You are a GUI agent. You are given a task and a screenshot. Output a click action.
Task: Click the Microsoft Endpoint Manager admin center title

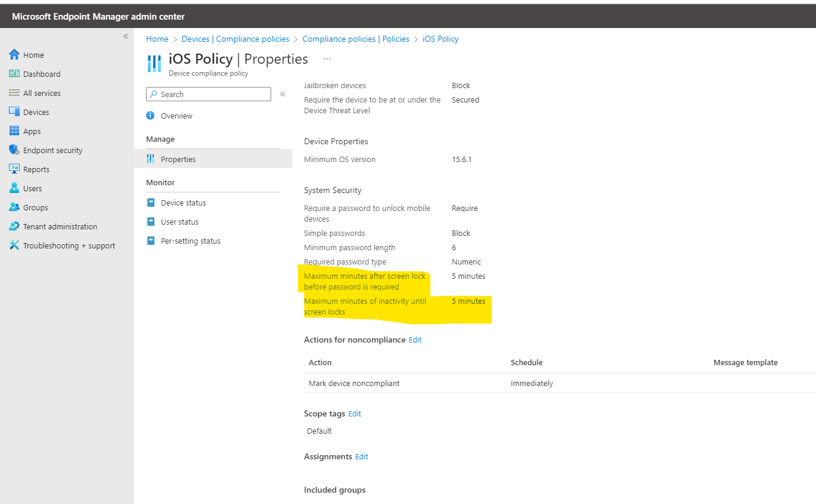click(98, 16)
